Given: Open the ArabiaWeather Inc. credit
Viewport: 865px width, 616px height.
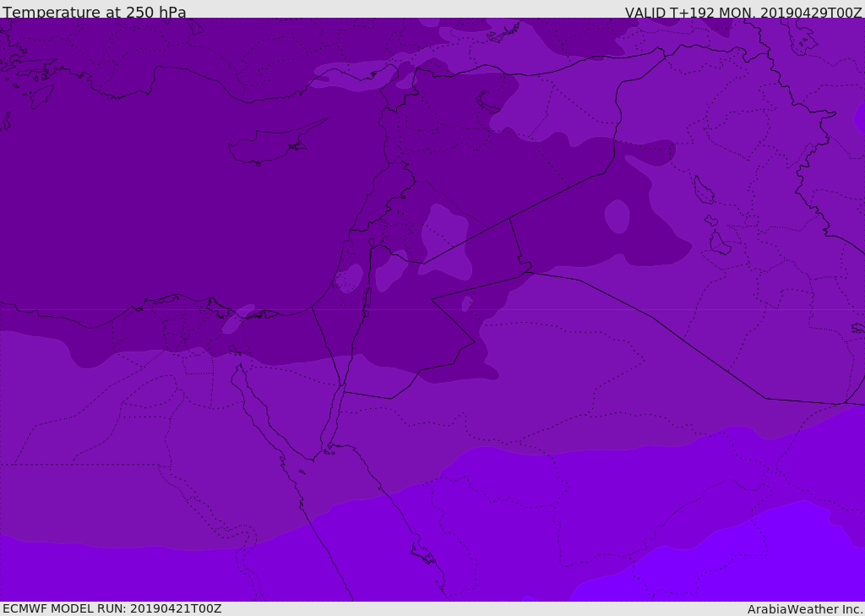Looking at the screenshot, I should 804,609.
